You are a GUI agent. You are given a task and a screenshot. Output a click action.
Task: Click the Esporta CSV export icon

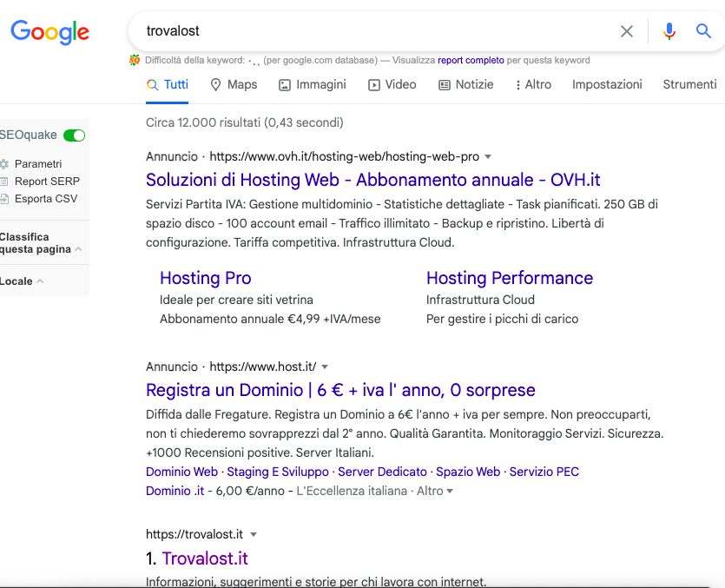tap(4, 199)
